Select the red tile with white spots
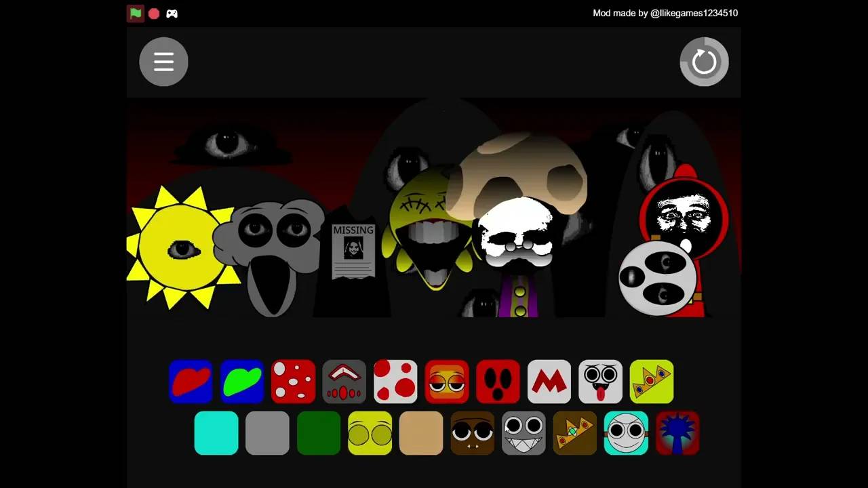Screen dimensions: 868x488 pos(293,382)
